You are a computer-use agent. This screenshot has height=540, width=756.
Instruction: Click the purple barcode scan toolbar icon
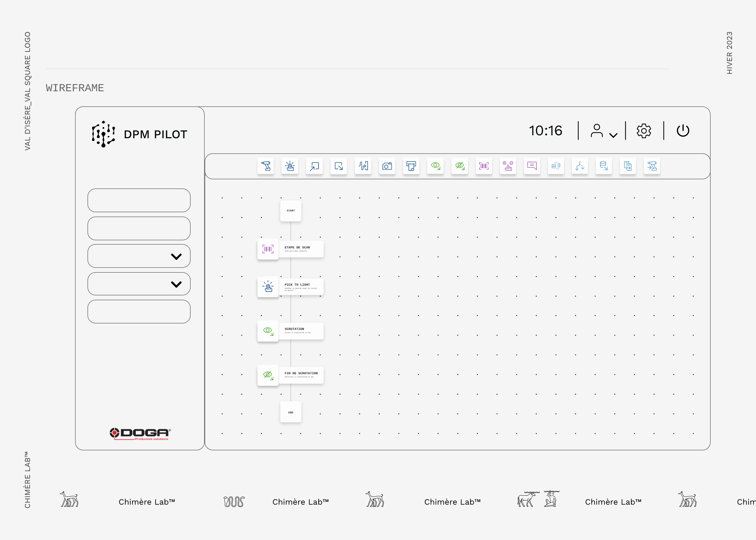[x=484, y=166]
